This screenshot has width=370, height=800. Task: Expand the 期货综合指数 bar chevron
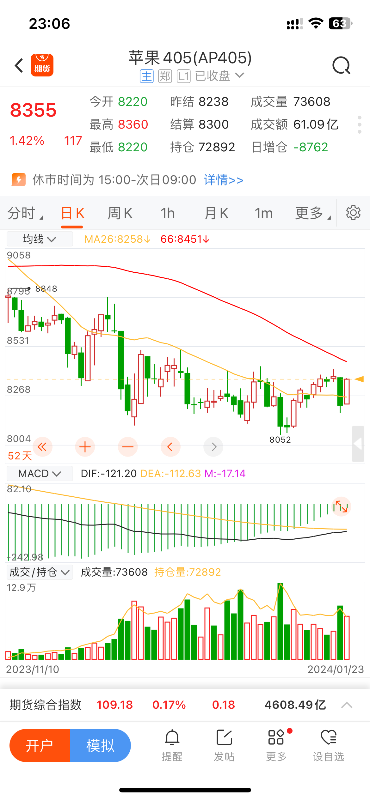tap(347, 705)
